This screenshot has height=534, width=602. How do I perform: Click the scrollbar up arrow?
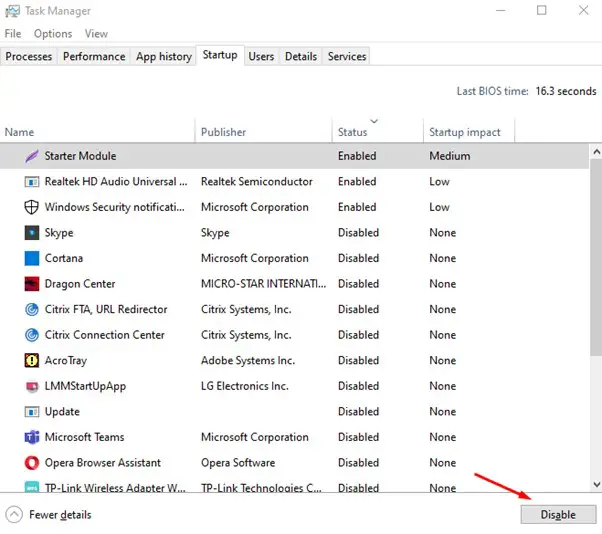click(596, 152)
